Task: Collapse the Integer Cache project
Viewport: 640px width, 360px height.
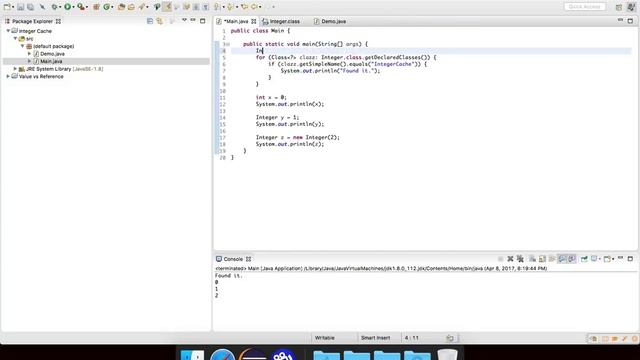Action: [x=8, y=31]
